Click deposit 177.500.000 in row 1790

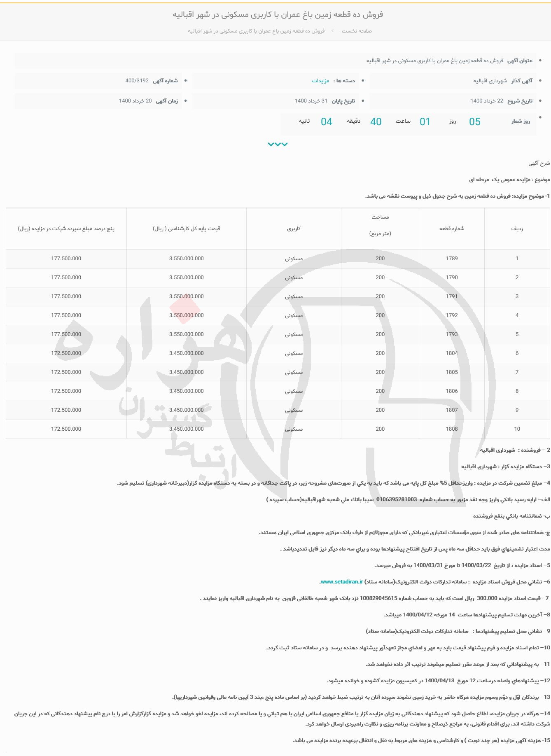tap(66, 278)
